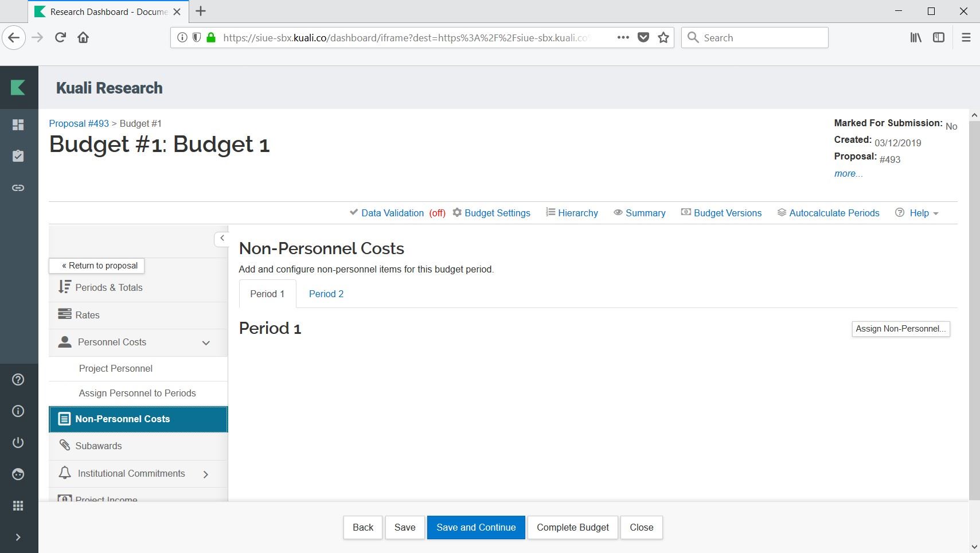Open the dashboard grid icon in left sidebar
The image size is (980, 553).
18,125
